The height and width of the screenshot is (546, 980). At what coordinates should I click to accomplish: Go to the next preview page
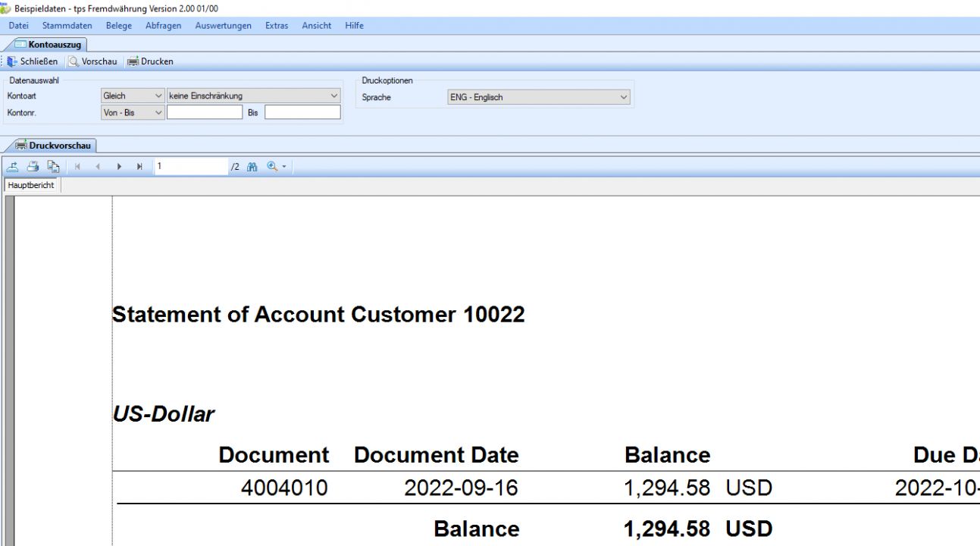pos(119,167)
